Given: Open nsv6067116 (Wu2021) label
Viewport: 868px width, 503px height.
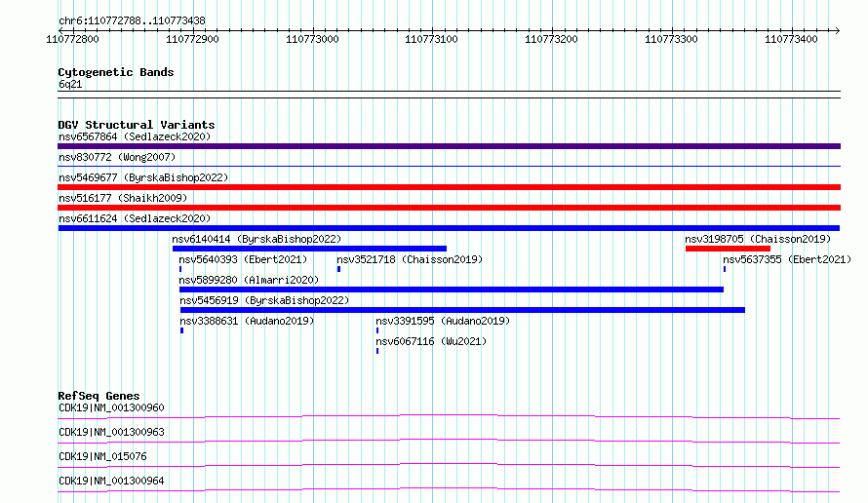Looking at the screenshot, I should pyautogui.click(x=431, y=341).
